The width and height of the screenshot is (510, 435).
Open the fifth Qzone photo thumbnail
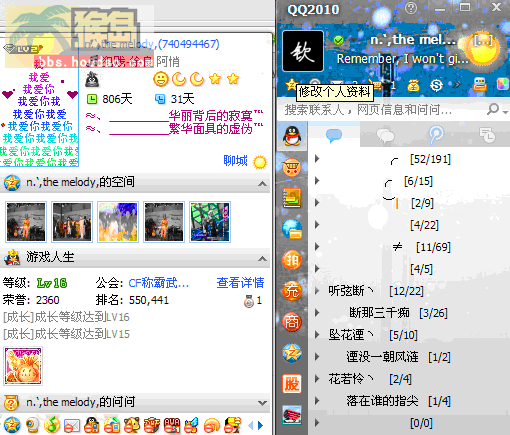(210, 222)
